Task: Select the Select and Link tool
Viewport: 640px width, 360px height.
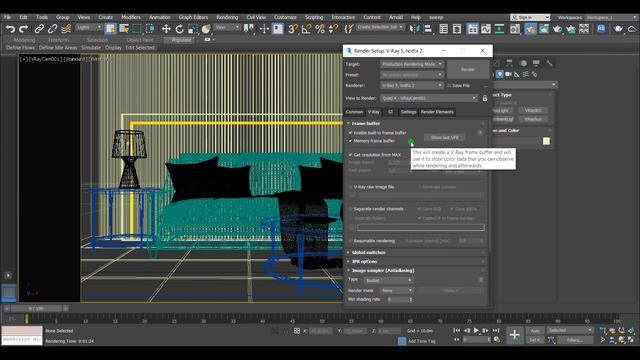Action: (x=39, y=29)
